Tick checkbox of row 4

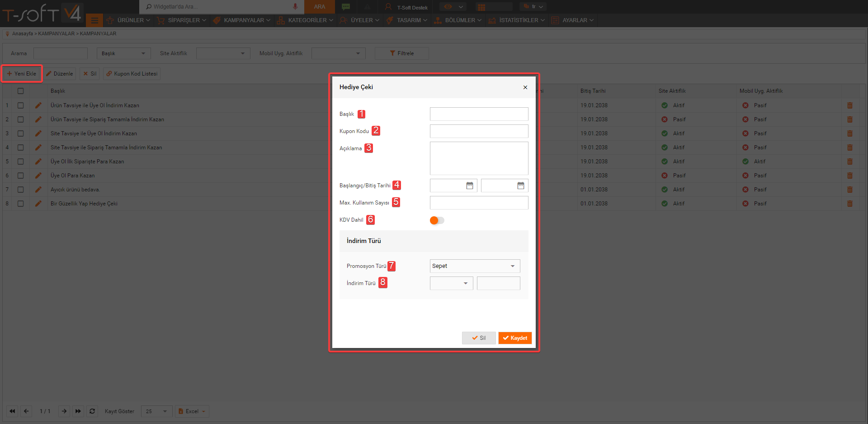coord(20,148)
